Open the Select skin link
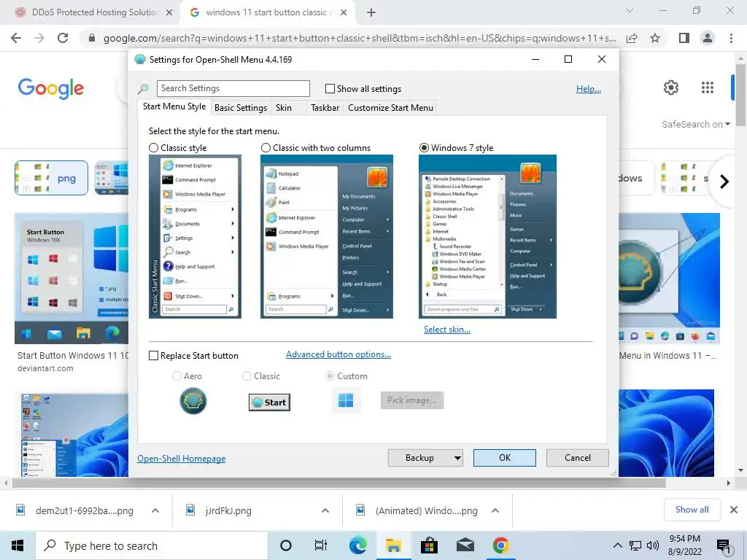Viewport: 747px width, 560px height. (447, 330)
